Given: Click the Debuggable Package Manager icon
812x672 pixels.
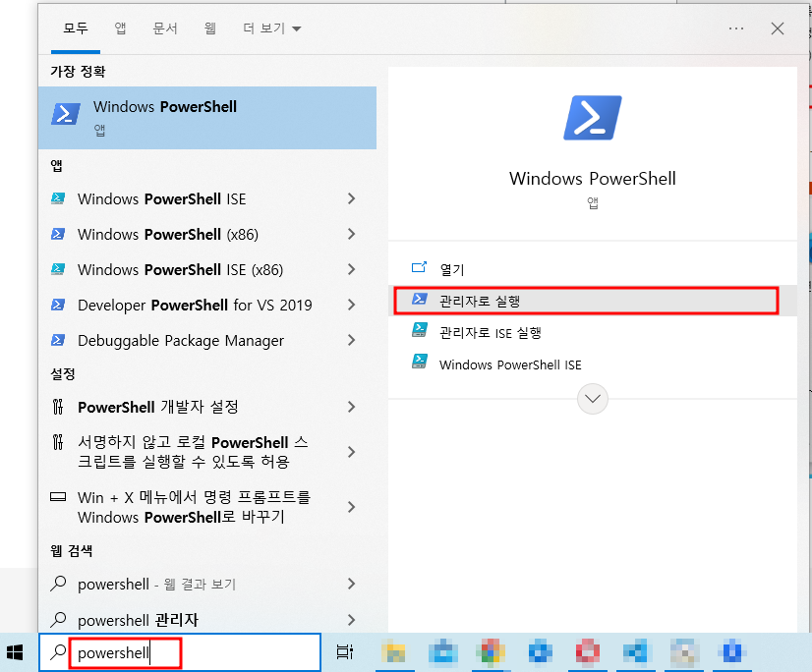Looking at the screenshot, I should [58, 340].
